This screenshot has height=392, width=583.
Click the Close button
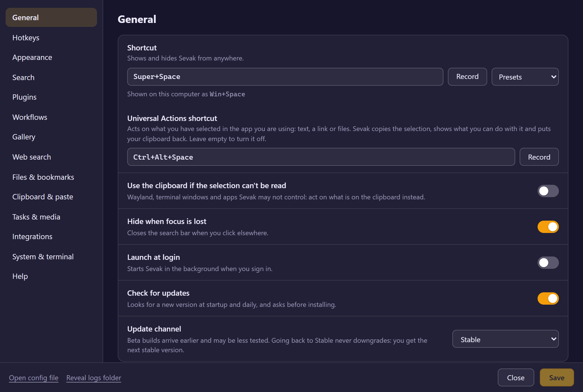pos(516,377)
